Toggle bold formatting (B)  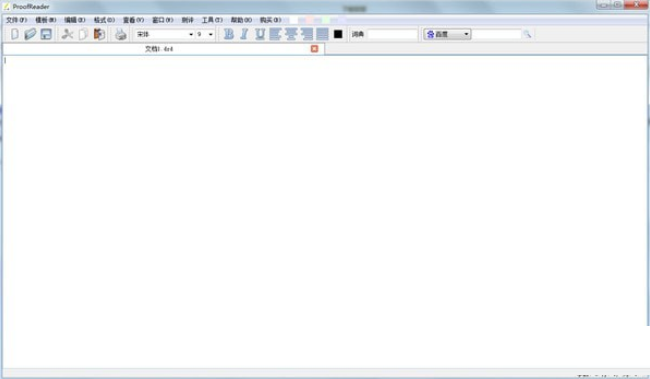(x=228, y=34)
